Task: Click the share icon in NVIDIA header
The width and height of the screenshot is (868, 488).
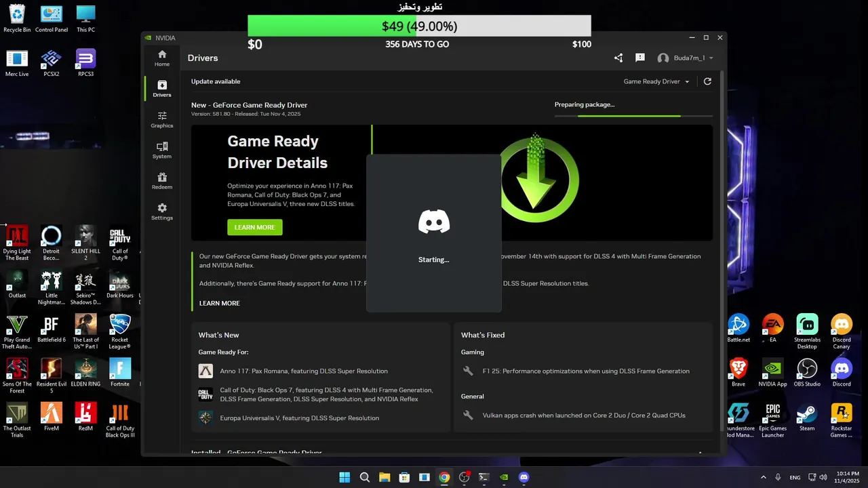Action: [618, 58]
